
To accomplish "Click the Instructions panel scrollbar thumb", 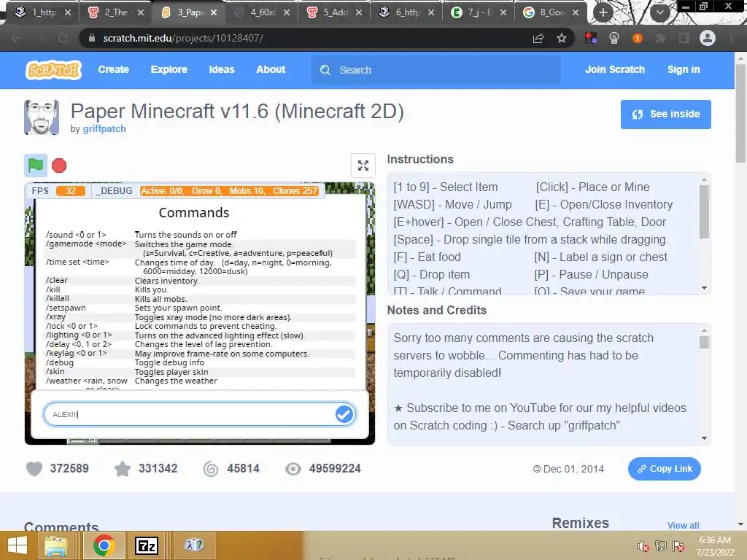I will click(x=704, y=211).
